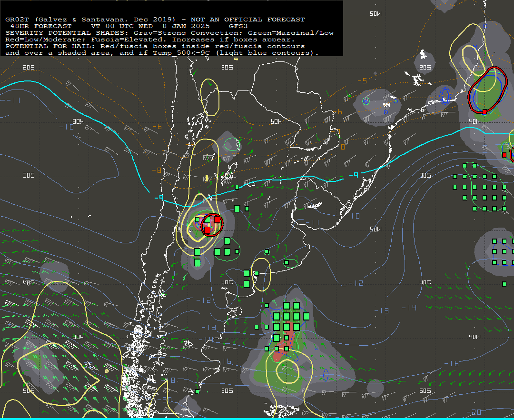Click the yellow oval contour over Peru

click(209, 97)
